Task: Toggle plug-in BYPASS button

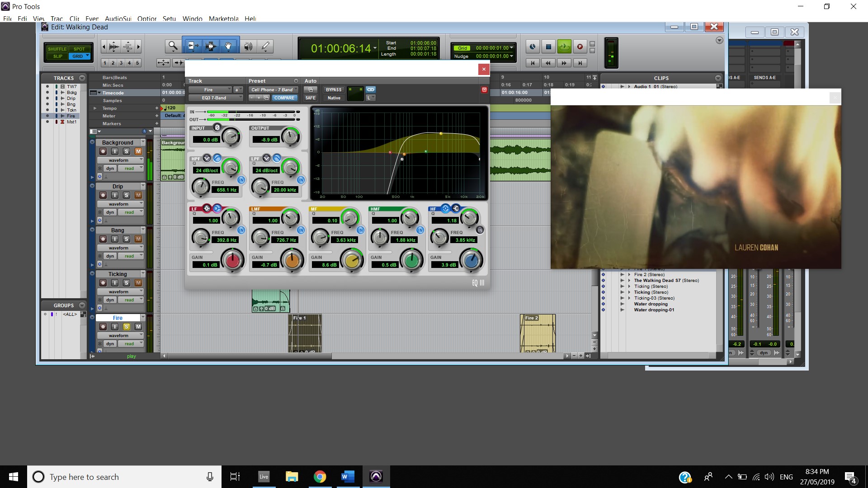Action: (334, 89)
